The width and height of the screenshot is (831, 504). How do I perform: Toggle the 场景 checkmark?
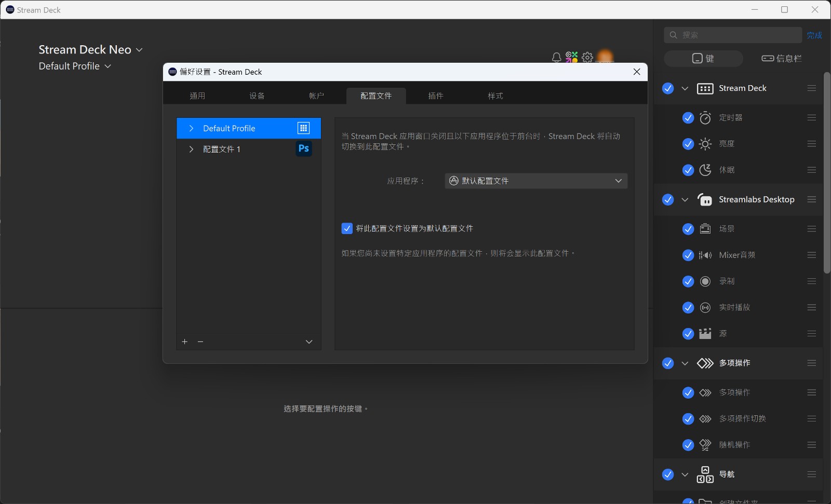tap(688, 229)
